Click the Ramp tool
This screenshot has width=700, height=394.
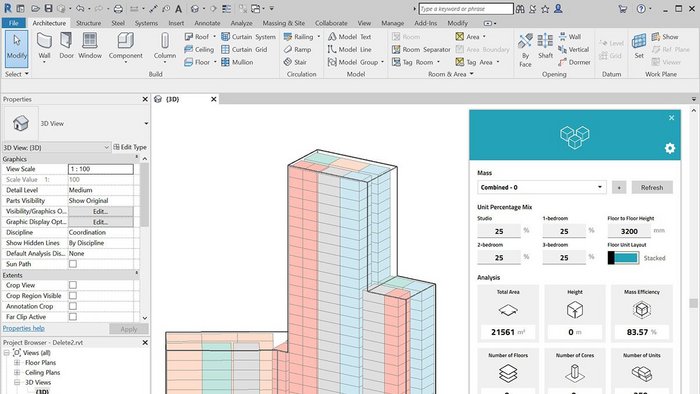tap(297, 50)
